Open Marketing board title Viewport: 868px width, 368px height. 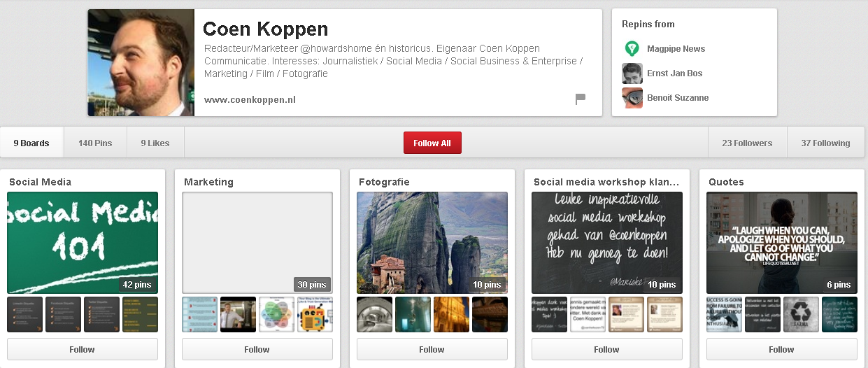tap(208, 182)
